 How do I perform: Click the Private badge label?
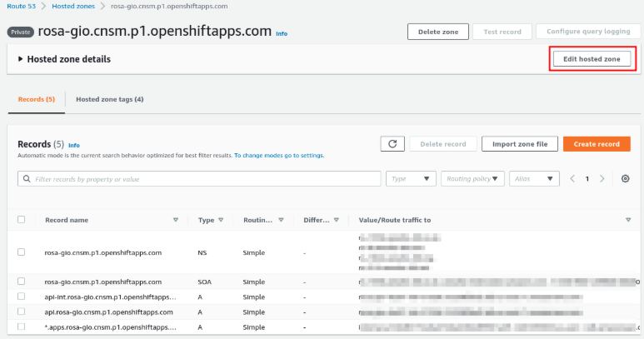21,32
